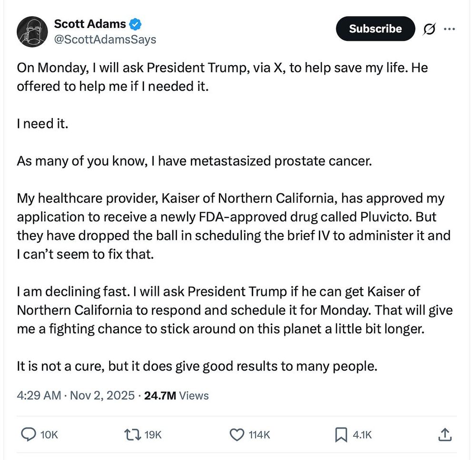Click the 114K likes count

[x=259, y=434]
